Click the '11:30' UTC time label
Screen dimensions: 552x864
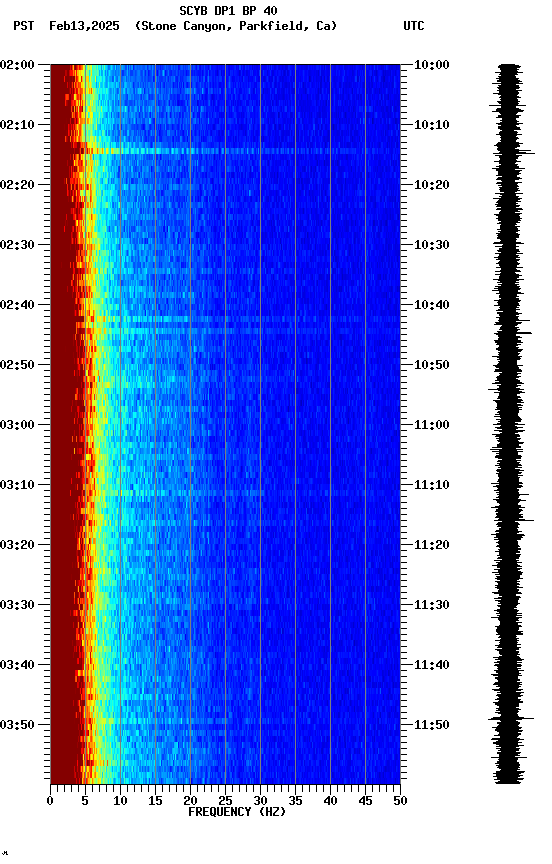pos(432,605)
